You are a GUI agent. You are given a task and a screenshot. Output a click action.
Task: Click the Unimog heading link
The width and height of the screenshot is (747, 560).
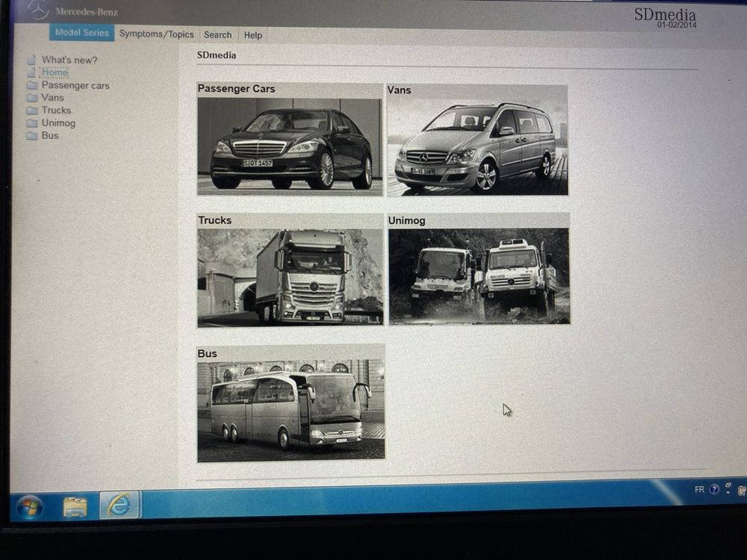tap(406, 220)
